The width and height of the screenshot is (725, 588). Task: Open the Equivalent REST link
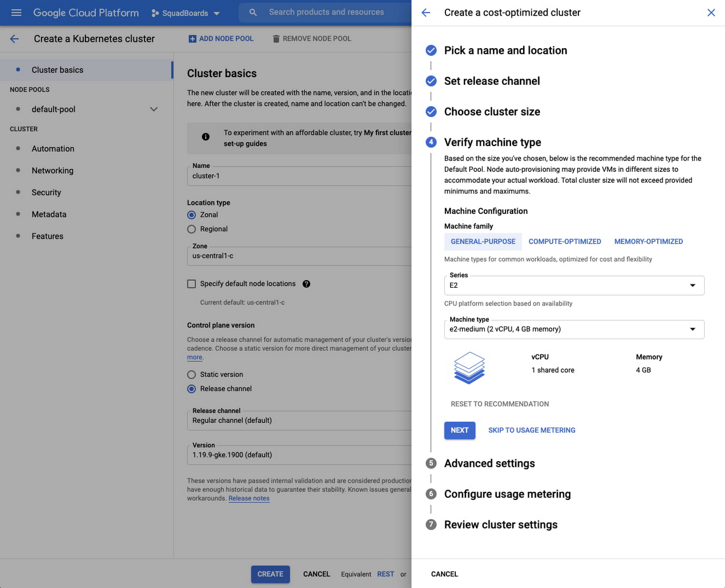(x=385, y=574)
